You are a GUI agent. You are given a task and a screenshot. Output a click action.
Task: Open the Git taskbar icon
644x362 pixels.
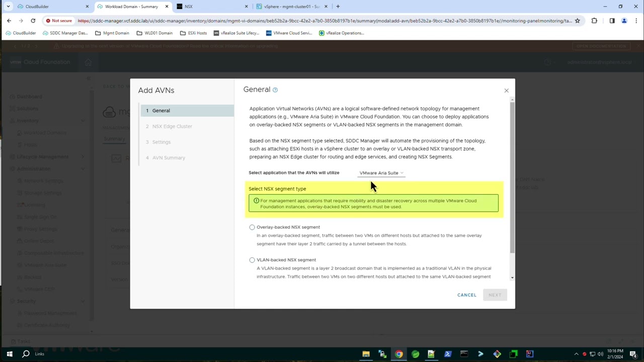pos(497,354)
